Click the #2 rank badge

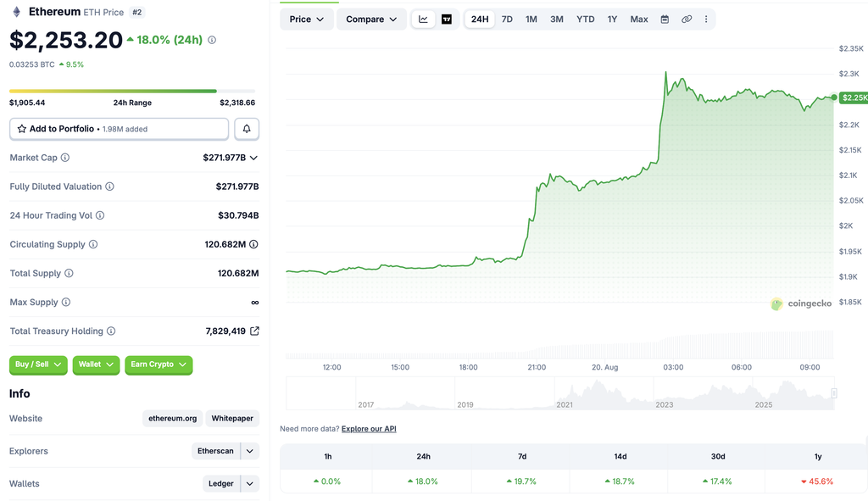[x=136, y=12]
